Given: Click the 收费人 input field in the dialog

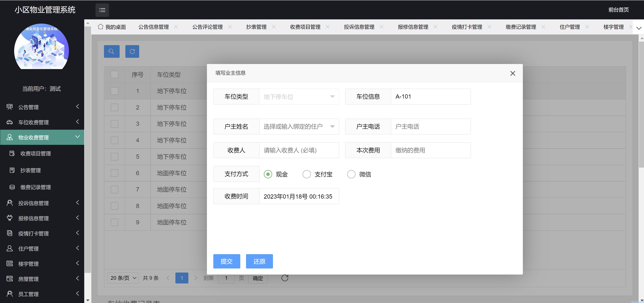Looking at the screenshot, I should click(x=299, y=150).
